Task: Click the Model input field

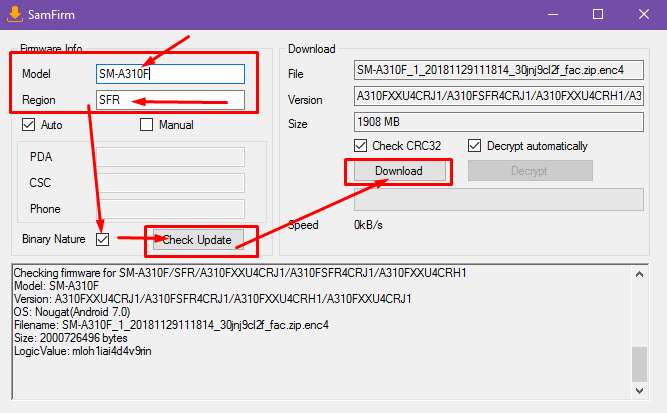Action: pos(170,74)
